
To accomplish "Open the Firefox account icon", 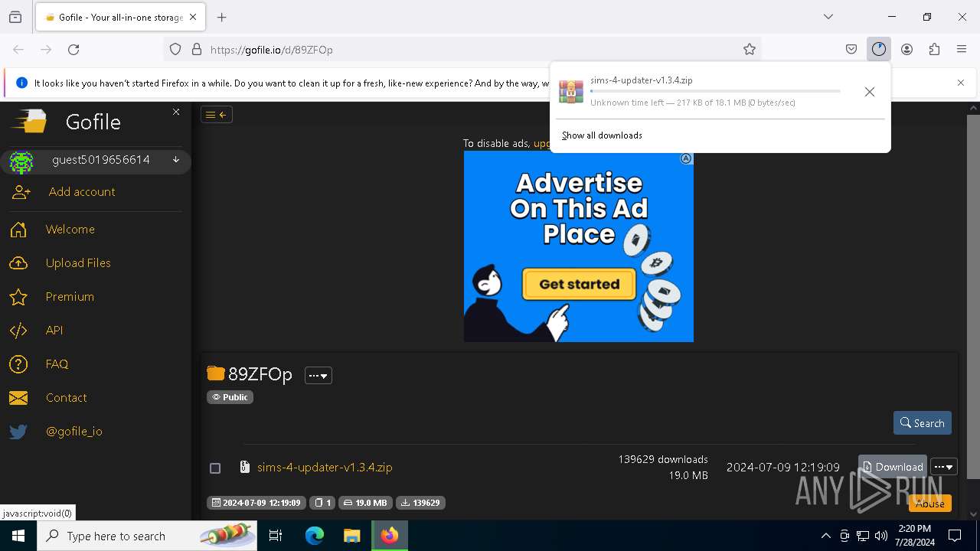I will pyautogui.click(x=906, y=49).
